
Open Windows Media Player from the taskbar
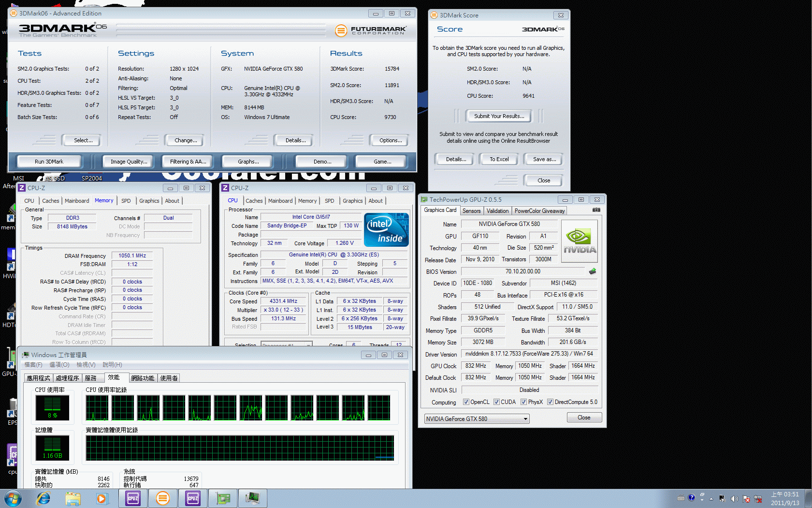point(101,498)
